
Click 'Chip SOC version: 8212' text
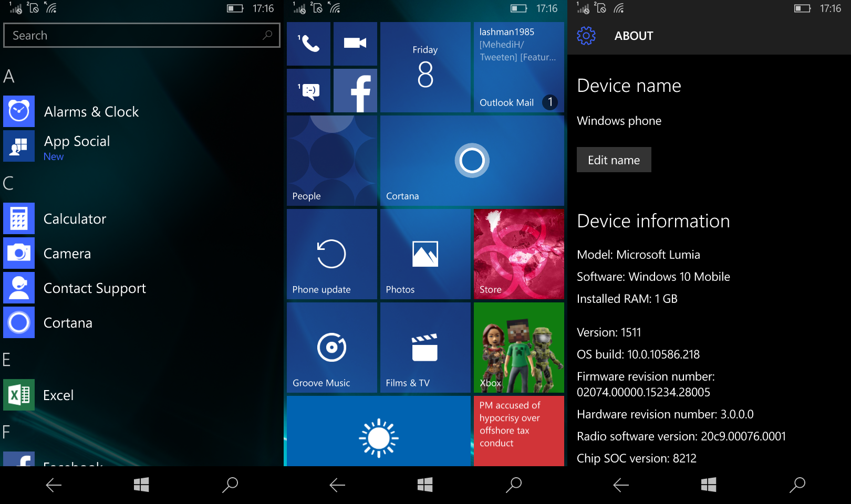tap(637, 458)
